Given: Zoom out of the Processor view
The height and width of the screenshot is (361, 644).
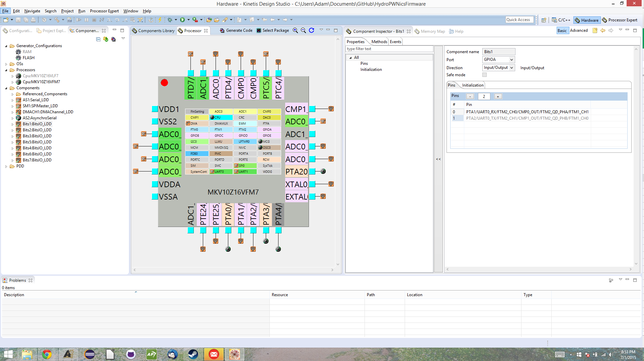Looking at the screenshot, I should tap(303, 30).
